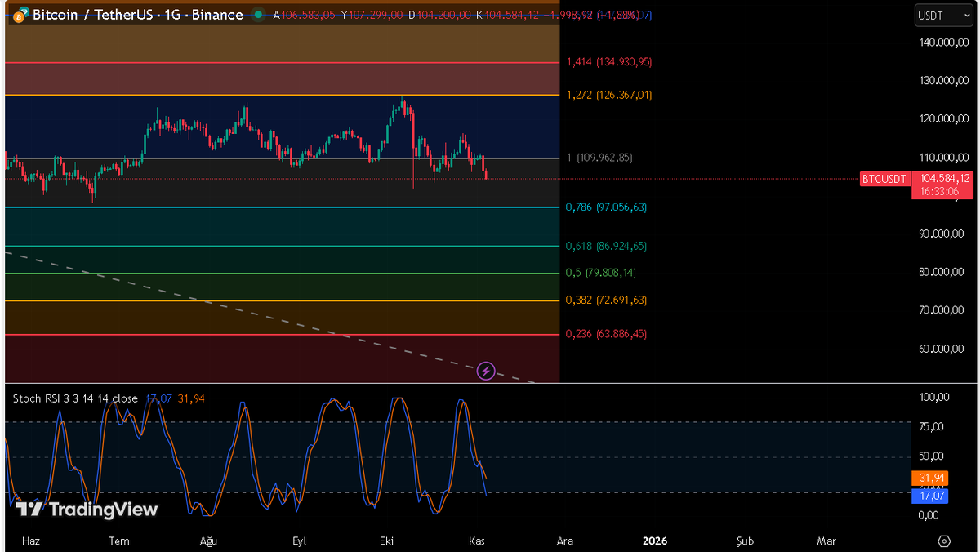This screenshot has width=980, height=552.
Task: Click the low price value 104.200,00
Action: pos(443,15)
